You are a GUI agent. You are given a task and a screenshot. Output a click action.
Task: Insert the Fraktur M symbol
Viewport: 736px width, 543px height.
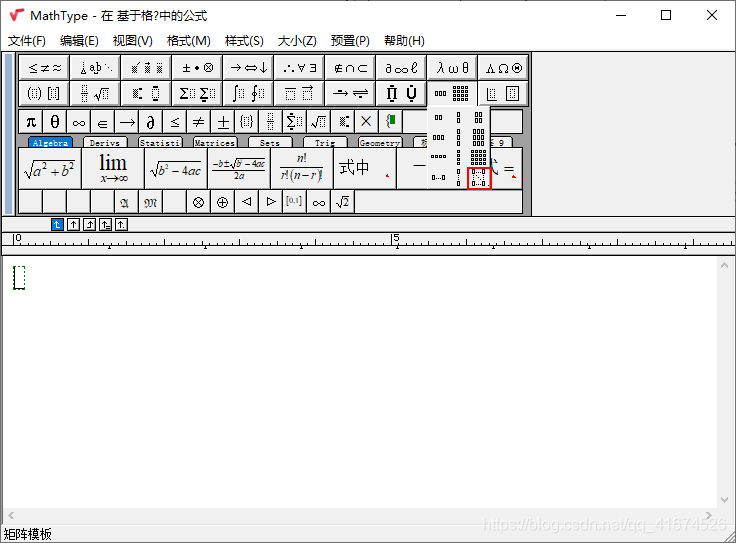151,202
